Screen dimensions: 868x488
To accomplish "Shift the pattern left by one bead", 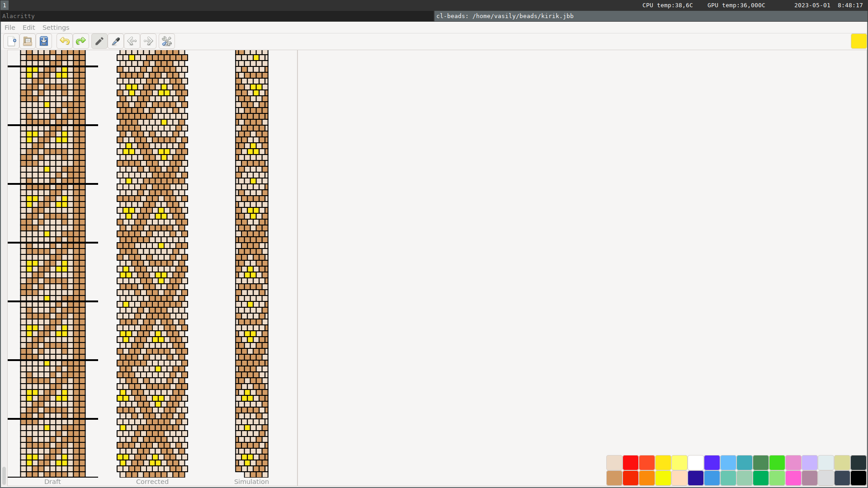I will 132,41.
